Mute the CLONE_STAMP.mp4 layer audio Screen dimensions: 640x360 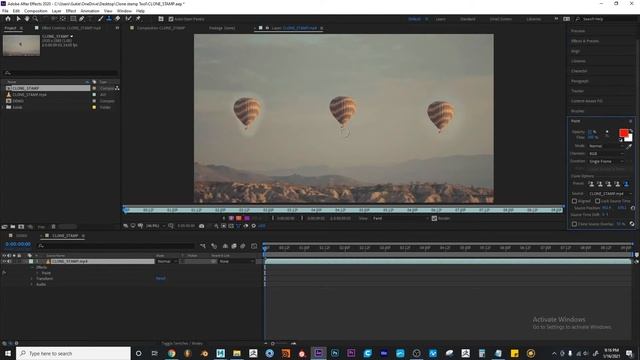click(9, 261)
